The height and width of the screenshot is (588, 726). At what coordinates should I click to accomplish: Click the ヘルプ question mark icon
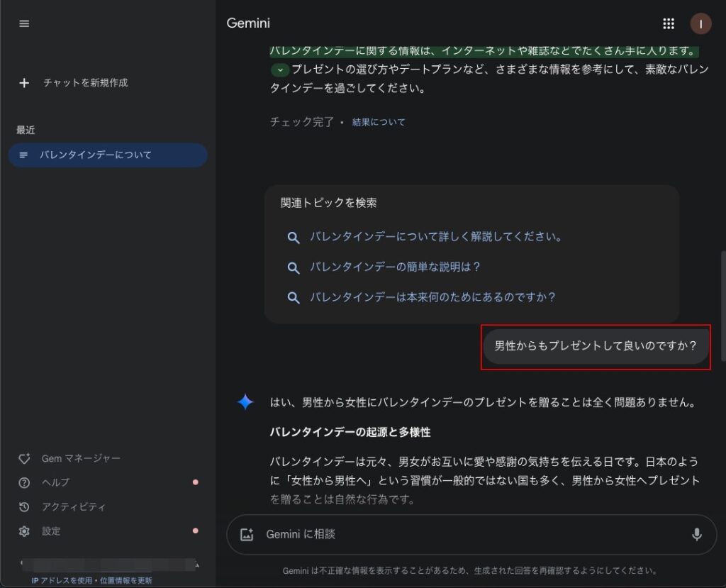click(x=24, y=483)
